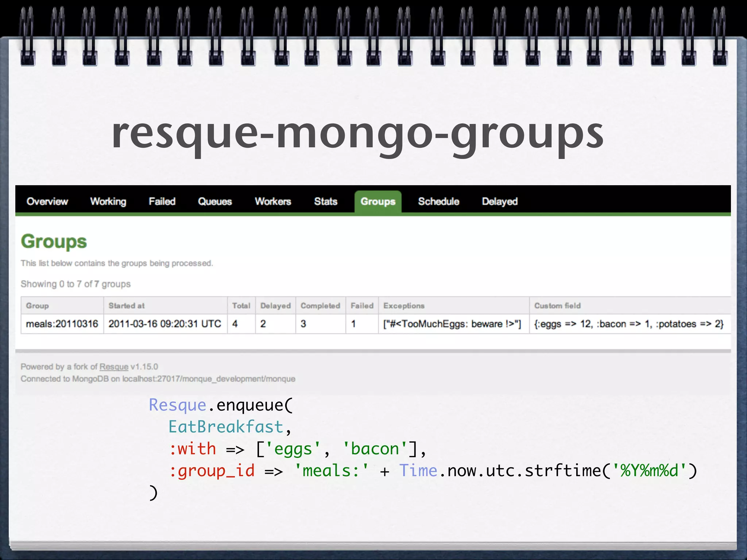
Task: Click the 'Resque.enqueue(' code line
Action: 221,405
